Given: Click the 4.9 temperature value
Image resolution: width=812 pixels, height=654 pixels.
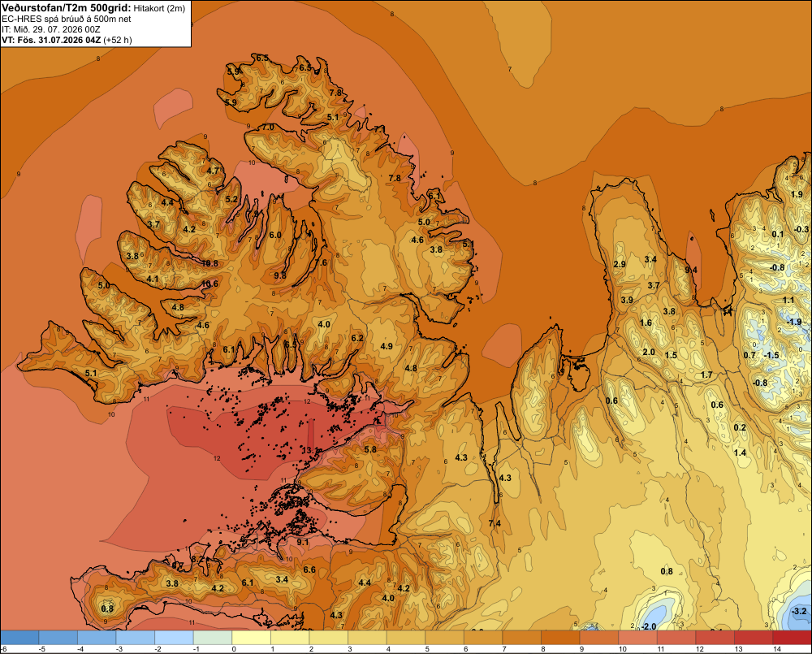Looking at the screenshot, I should pos(387,346).
